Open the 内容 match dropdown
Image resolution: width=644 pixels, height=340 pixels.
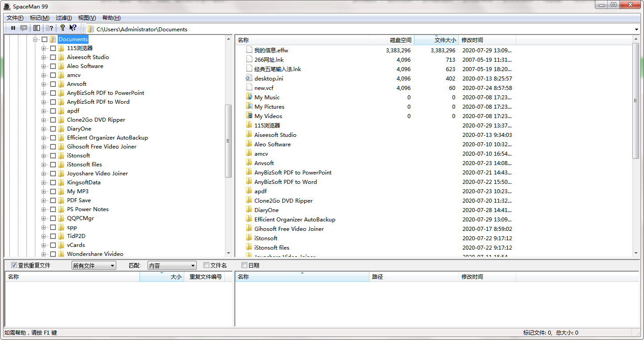[172, 266]
